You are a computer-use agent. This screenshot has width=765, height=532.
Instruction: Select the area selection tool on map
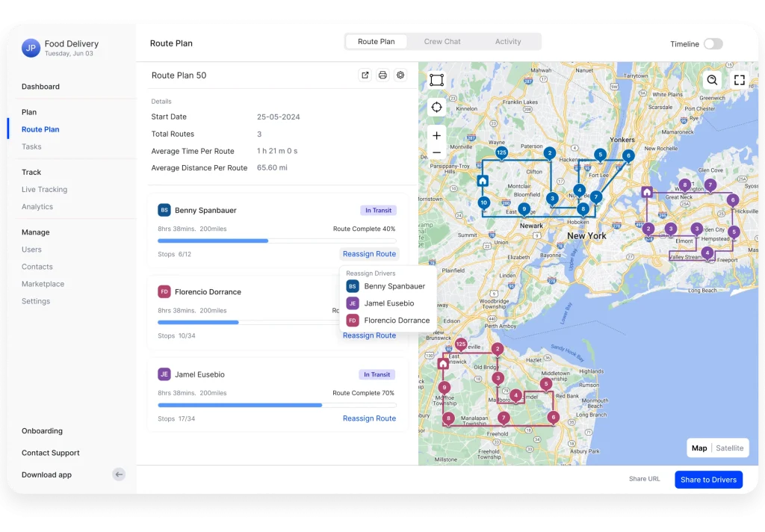click(x=436, y=79)
